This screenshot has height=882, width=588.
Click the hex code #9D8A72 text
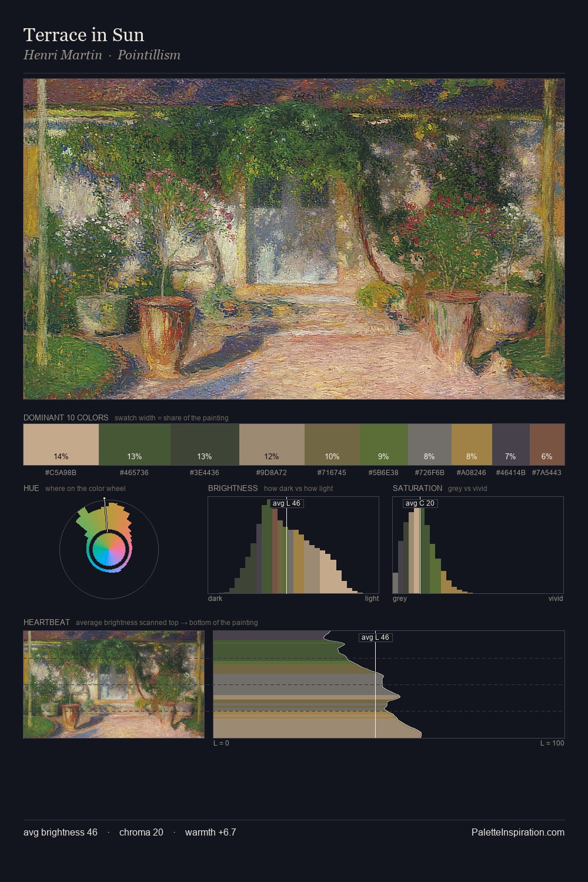[272, 472]
